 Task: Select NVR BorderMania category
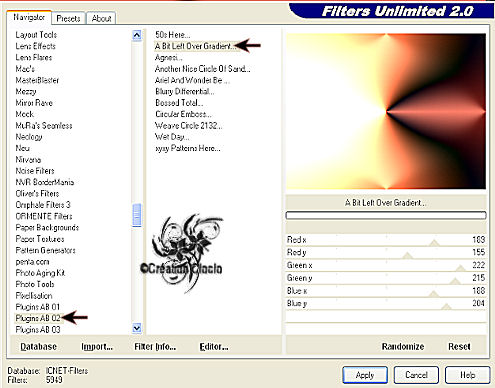45,182
